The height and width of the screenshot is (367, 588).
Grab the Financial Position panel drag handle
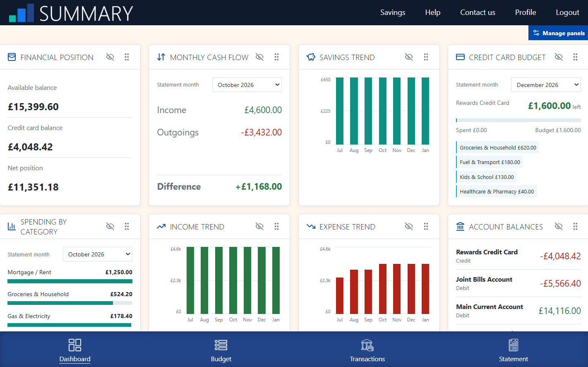127,57
